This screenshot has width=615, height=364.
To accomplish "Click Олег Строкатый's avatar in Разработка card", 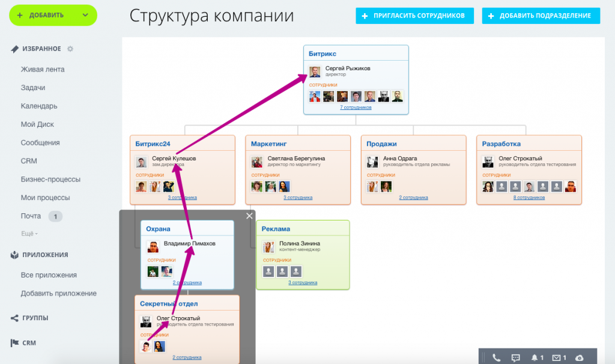I will click(x=488, y=162).
